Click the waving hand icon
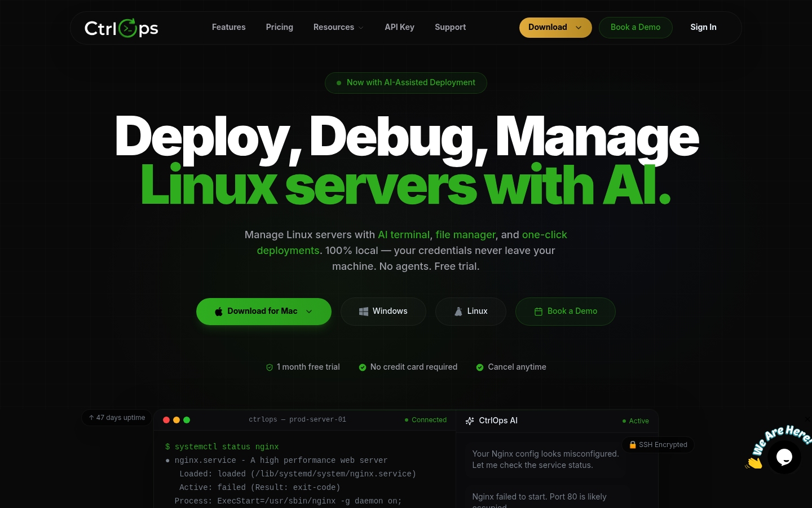 pyautogui.click(x=753, y=463)
